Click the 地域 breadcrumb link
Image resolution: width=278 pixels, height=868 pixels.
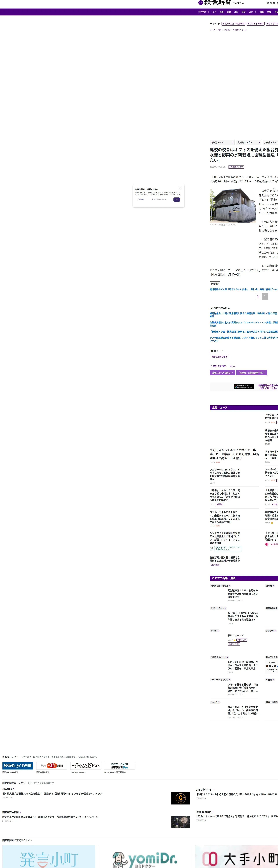220,30
